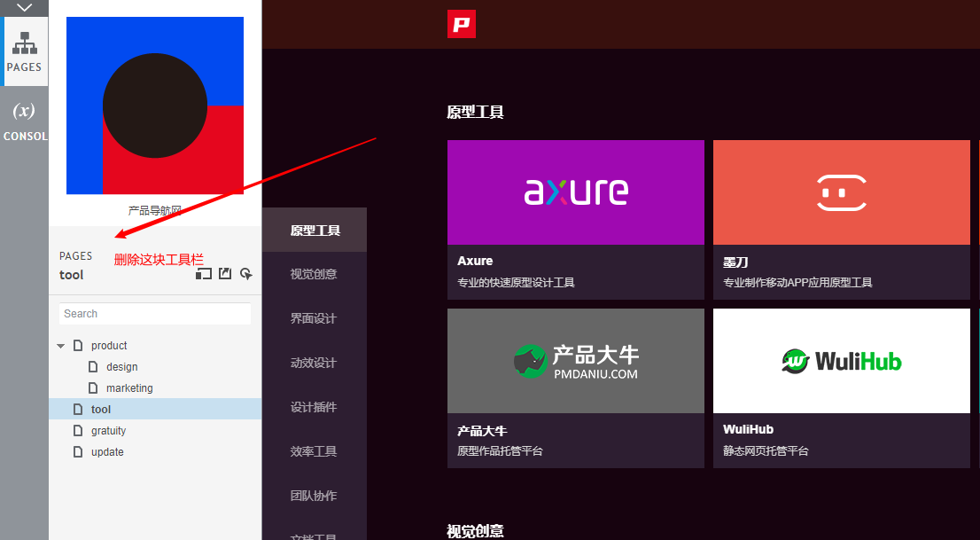
Task: Click the red P logo icon
Action: pyautogui.click(x=462, y=24)
